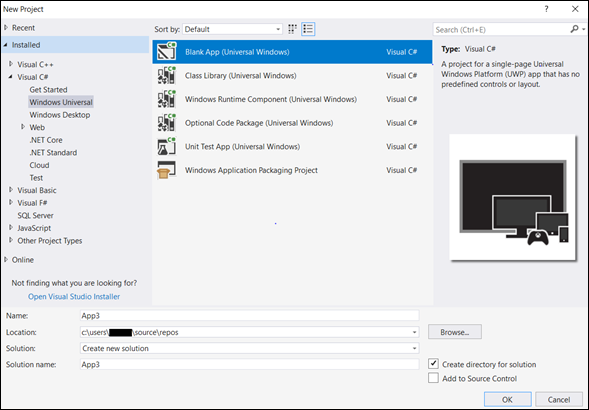The image size is (589, 410).
Task: Close the New Project dialog
Action: 575,9
